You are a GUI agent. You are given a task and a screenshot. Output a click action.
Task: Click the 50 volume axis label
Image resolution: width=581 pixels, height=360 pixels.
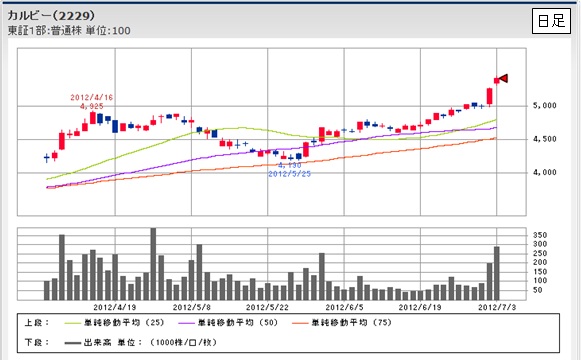pos(537,290)
